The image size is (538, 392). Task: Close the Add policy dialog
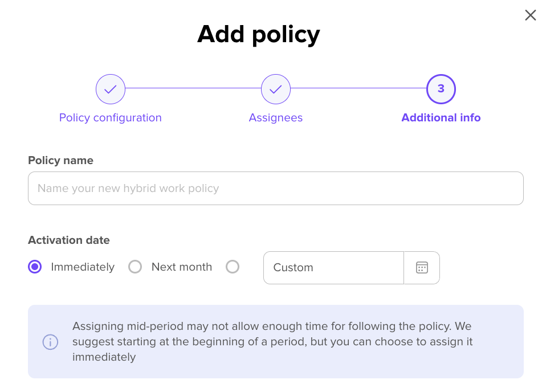(x=530, y=15)
